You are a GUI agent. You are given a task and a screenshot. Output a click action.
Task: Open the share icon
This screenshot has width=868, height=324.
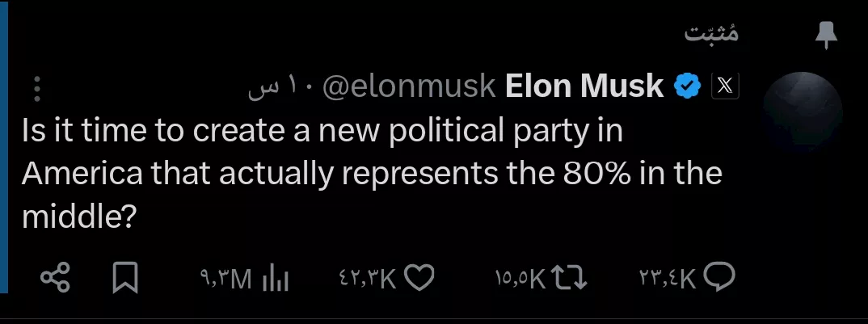click(x=56, y=279)
